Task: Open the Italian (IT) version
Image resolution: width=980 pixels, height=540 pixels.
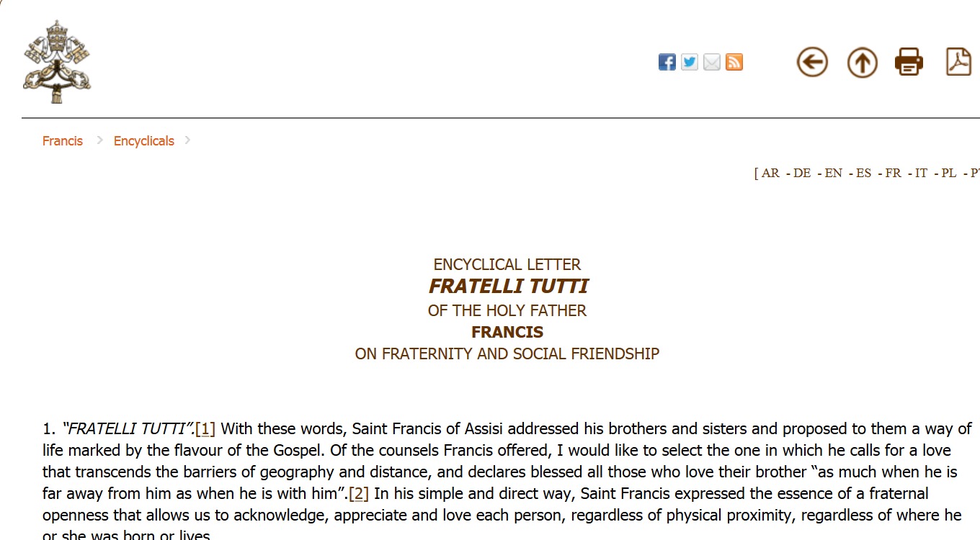Action: click(x=921, y=173)
